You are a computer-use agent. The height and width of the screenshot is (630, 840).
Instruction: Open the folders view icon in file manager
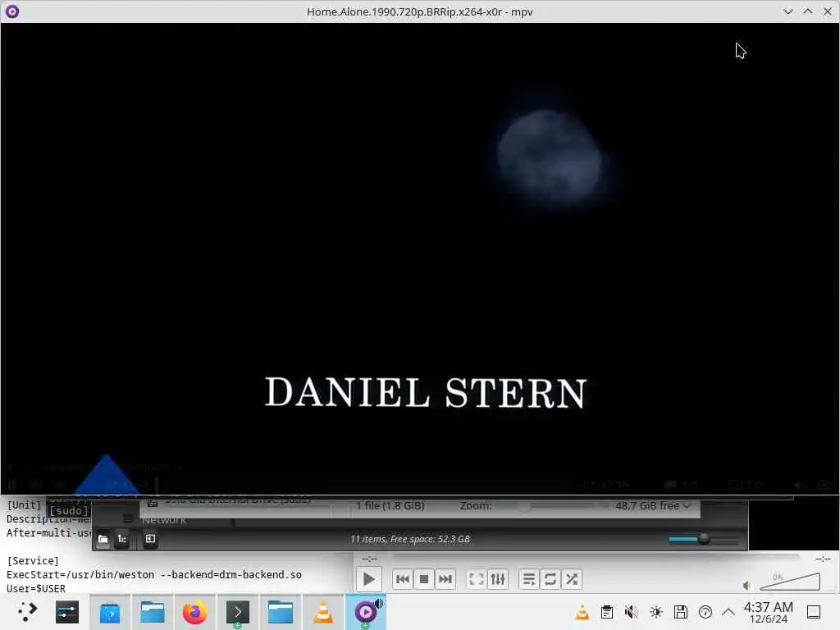click(x=103, y=539)
